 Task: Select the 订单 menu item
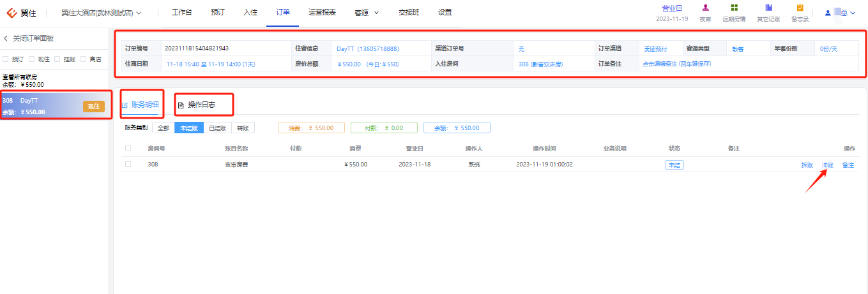click(x=283, y=13)
